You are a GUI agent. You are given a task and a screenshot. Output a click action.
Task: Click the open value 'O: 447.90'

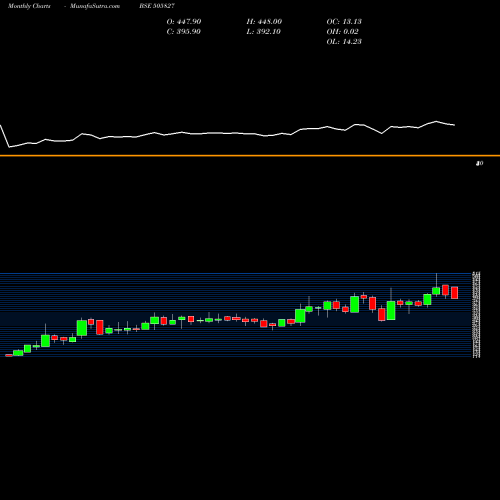184,22
